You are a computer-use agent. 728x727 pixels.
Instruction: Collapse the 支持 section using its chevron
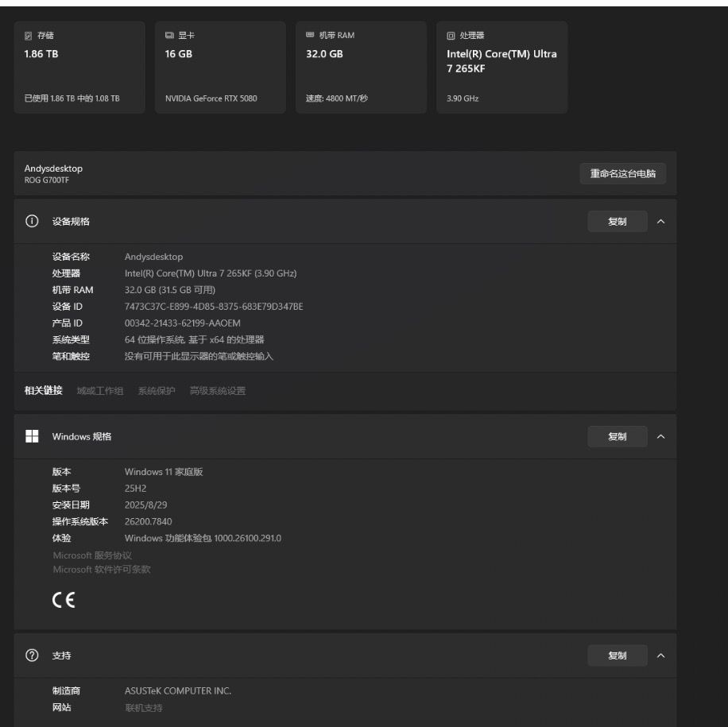pyautogui.click(x=660, y=655)
